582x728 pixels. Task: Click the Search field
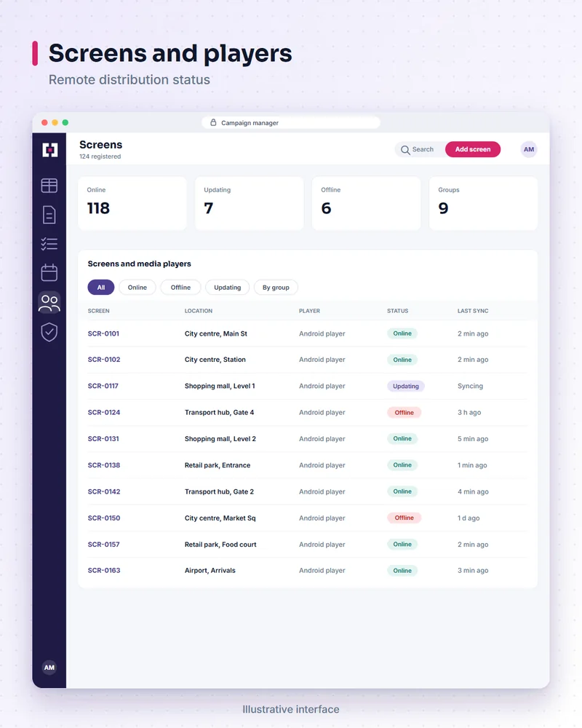(420, 149)
